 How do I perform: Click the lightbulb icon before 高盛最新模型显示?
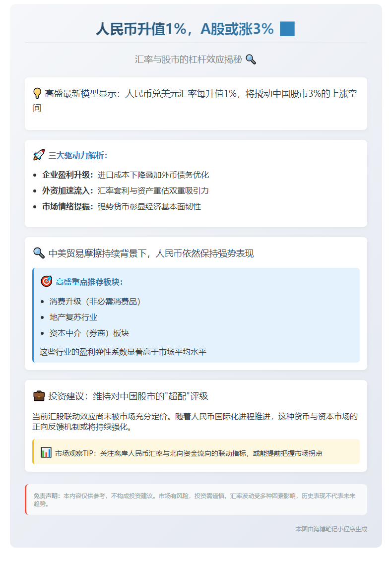point(37,93)
